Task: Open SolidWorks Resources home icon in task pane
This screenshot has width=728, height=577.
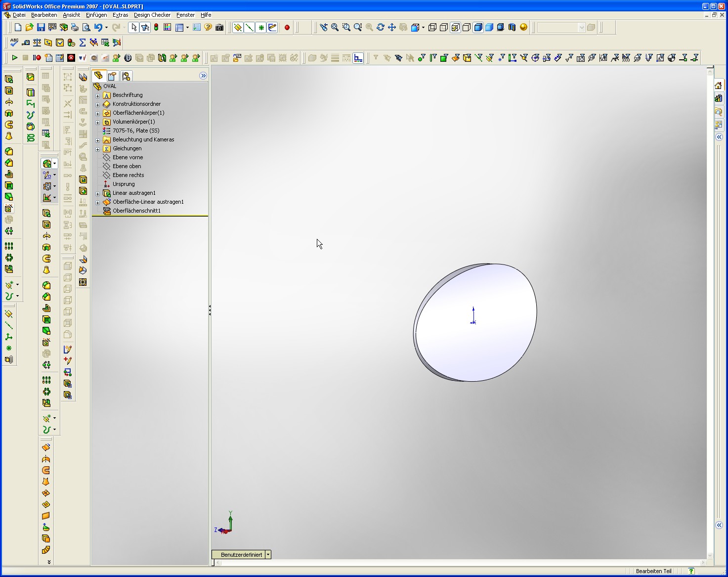Action: coord(719,86)
